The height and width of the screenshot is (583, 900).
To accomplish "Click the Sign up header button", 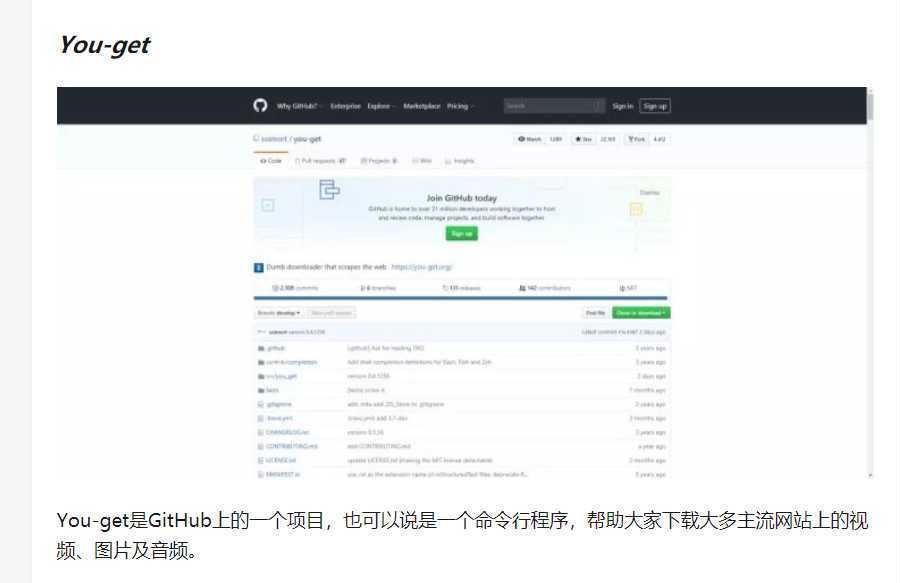I will (655, 106).
